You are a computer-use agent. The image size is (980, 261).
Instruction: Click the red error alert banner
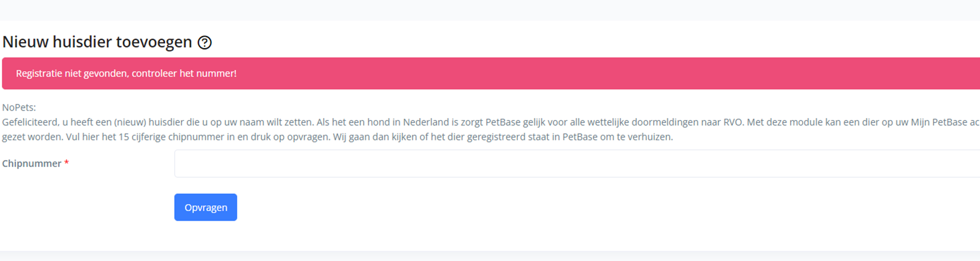pyautogui.click(x=491, y=73)
